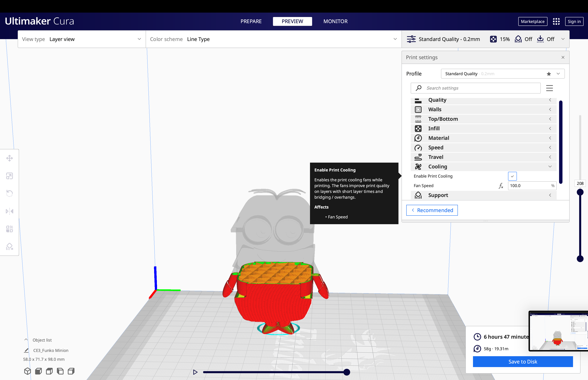Edit the CE3_Funko Minion name pencil icon
The image size is (588, 380).
26,350
